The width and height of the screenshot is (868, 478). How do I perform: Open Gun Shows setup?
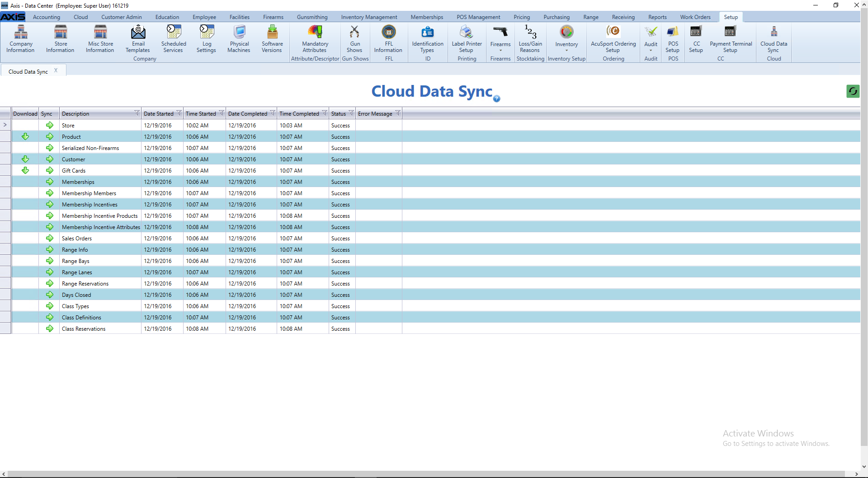355,39
